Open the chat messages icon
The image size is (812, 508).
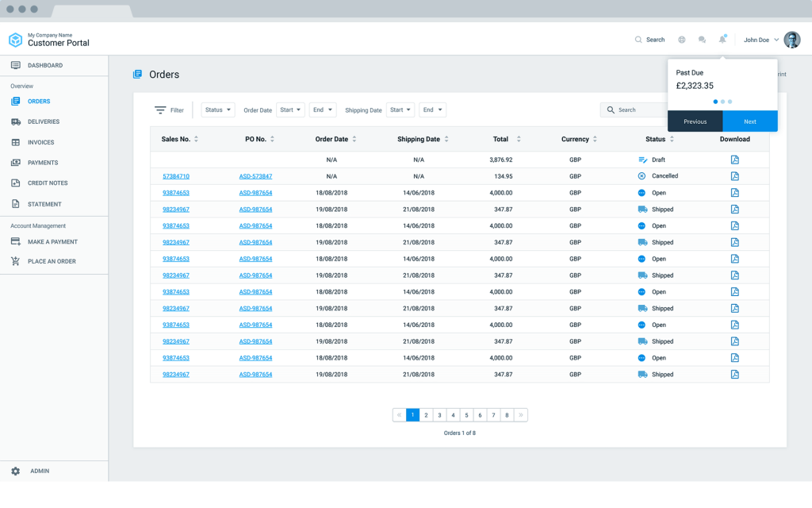coord(702,40)
